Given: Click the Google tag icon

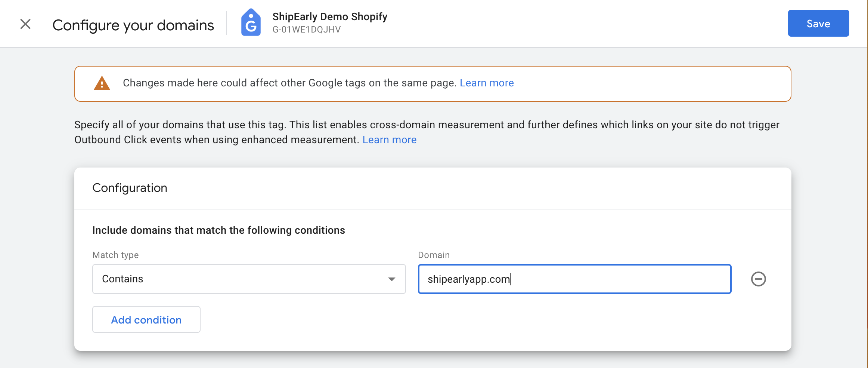Looking at the screenshot, I should point(251,22).
